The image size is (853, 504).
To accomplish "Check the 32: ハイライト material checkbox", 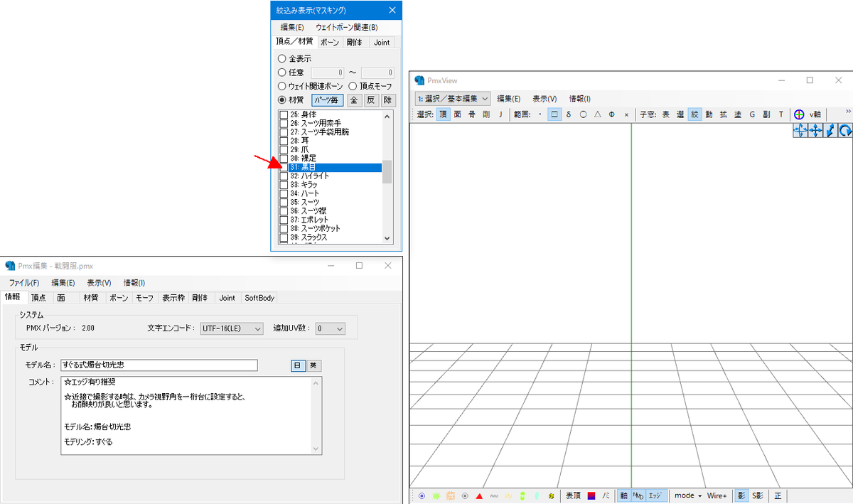I will pyautogui.click(x=284, y=176).
